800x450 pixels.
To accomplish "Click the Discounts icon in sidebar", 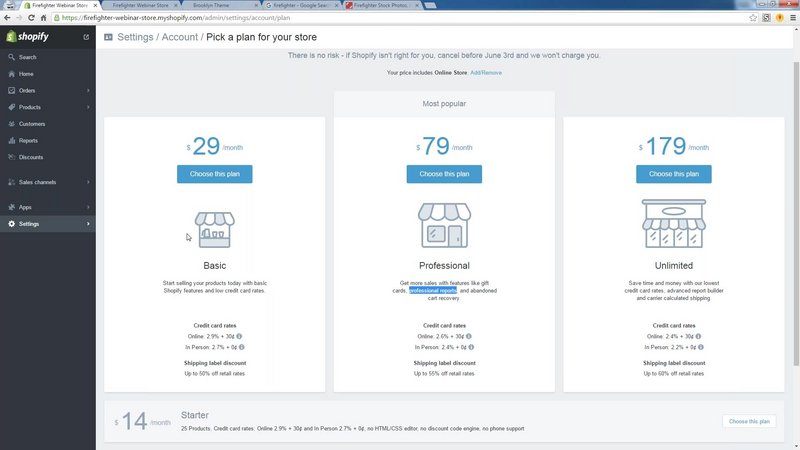I will 11,157.
